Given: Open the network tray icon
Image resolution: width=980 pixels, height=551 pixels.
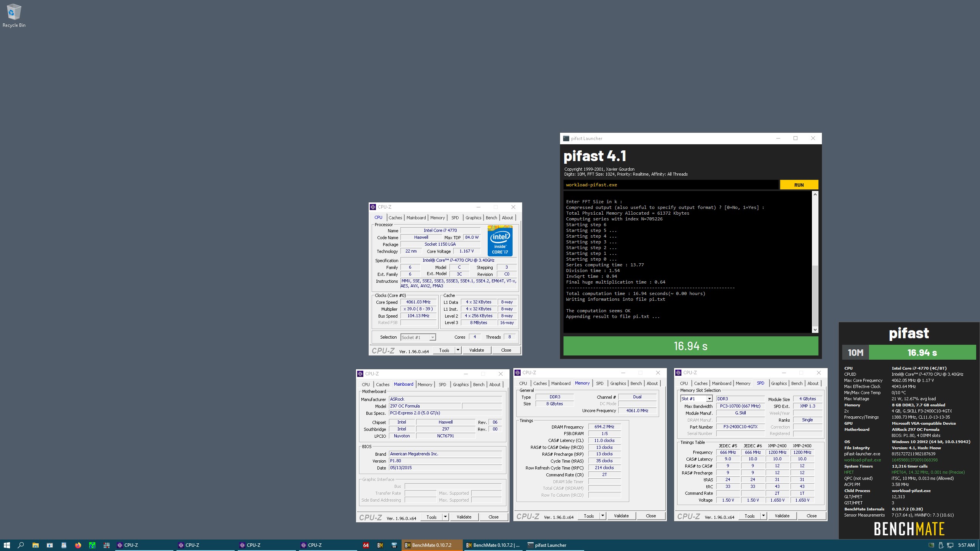Looking at the screenshot, I should (x=950, y=545).
